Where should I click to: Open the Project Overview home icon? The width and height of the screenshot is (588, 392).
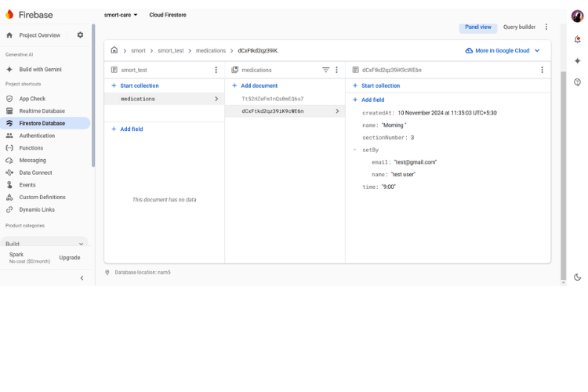[9, 35]
